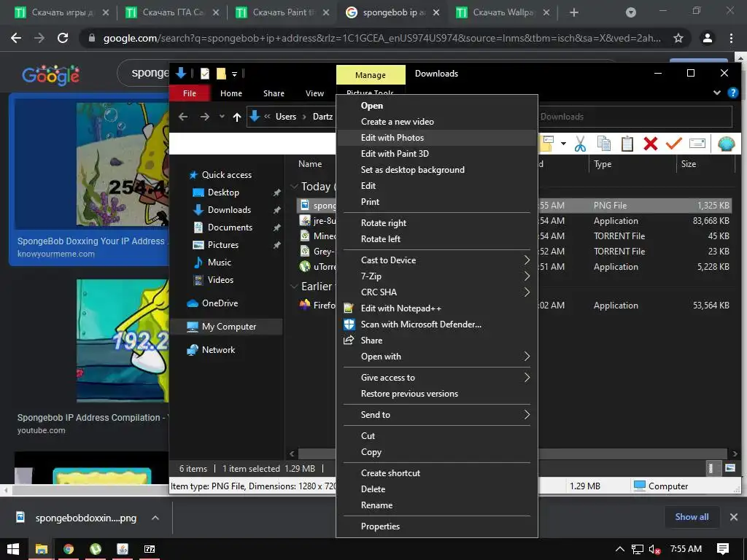Open 7-Zip taskbar icon
This screenshot has height=560, width=747.
tap(150, 549)
